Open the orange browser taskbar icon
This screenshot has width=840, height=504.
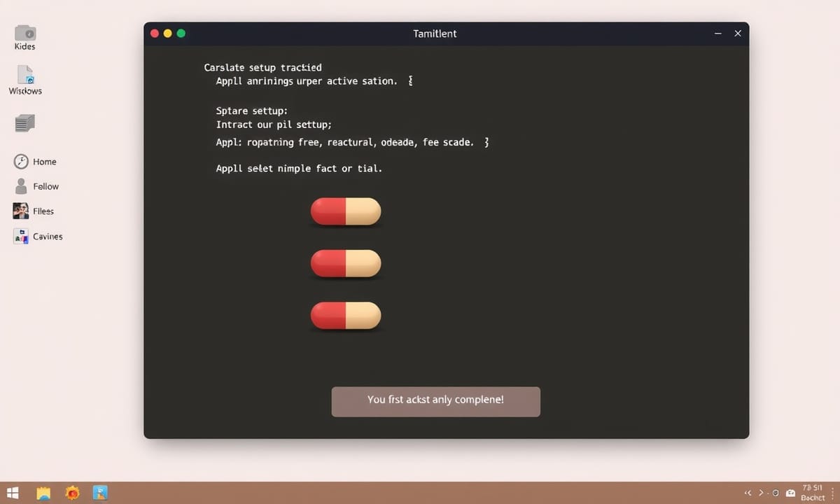pos(72,493)
